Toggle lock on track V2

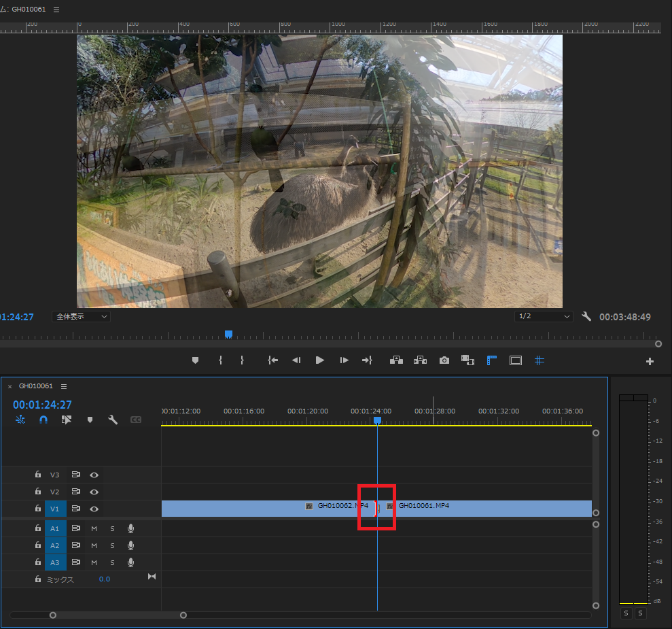click(x=38, y=492)
